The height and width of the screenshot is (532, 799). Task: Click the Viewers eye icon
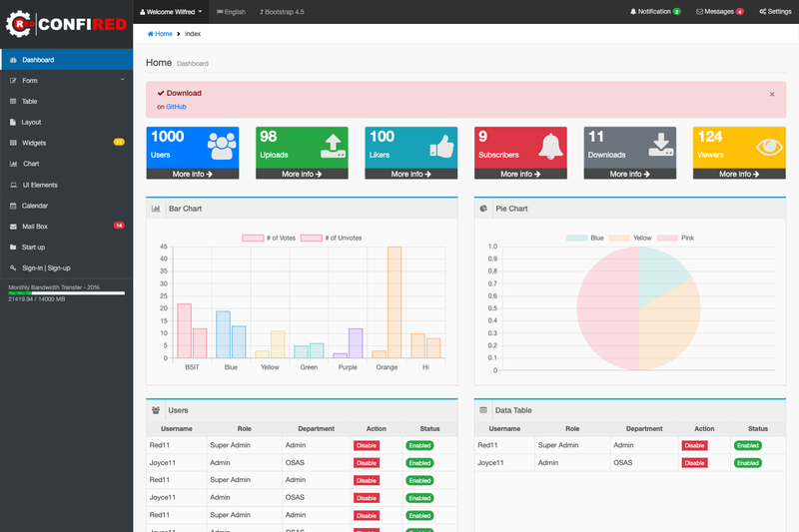pos(769,147)
